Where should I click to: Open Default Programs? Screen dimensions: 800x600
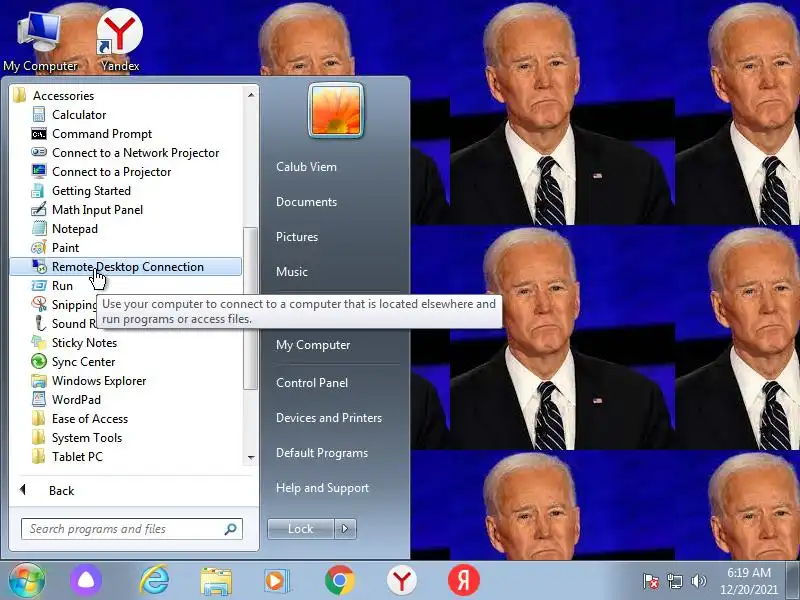321,453
